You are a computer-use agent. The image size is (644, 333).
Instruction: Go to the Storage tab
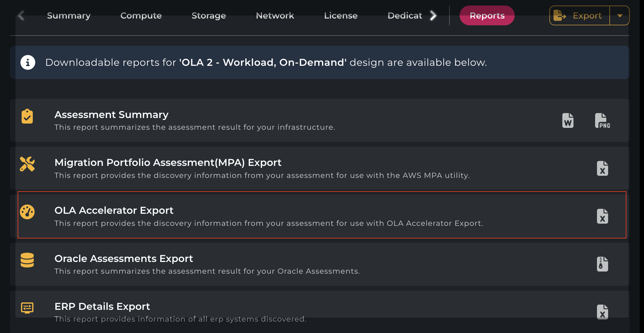click(209, 15)
